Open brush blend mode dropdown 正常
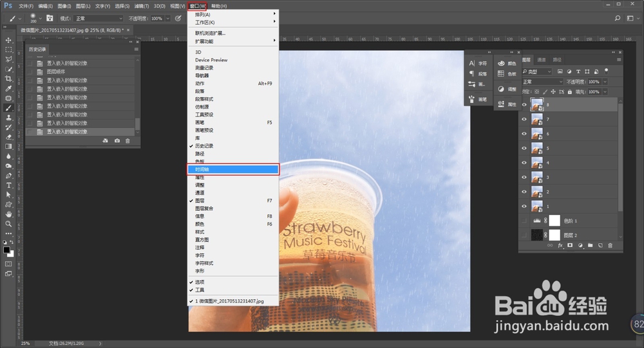 click(x=99, y=19)
